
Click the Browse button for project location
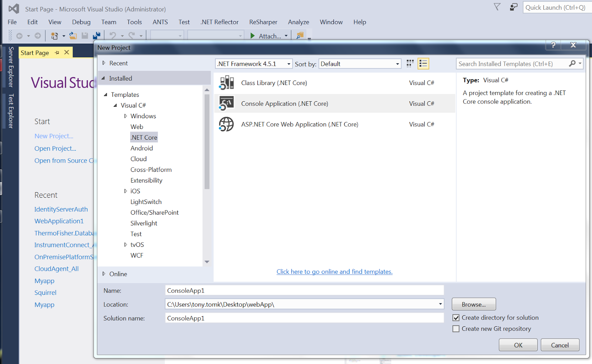(x=473, y=304)
